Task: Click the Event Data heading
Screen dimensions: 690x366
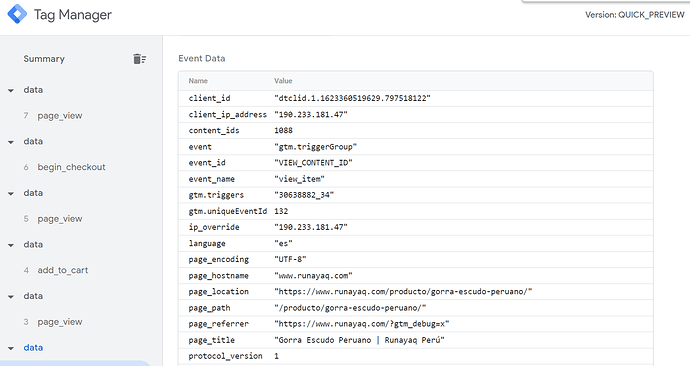Action: click(x=202, y=59)
